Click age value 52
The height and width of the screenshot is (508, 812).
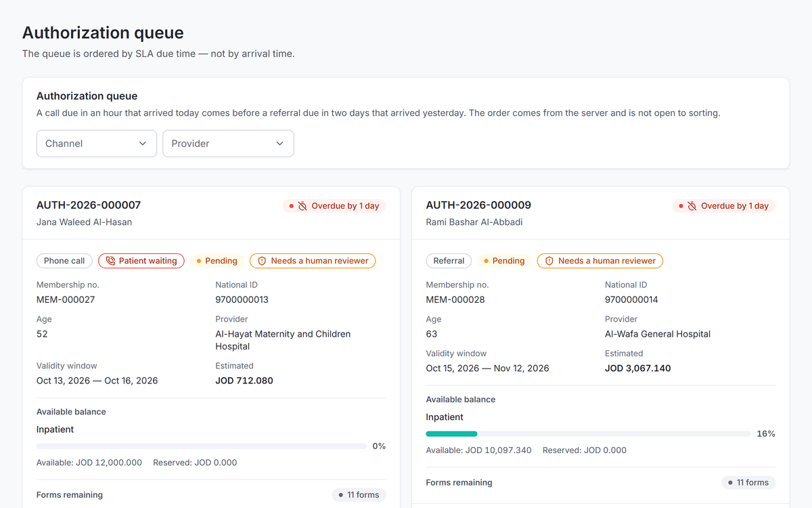pyautogui.click(x=42, y=334)
